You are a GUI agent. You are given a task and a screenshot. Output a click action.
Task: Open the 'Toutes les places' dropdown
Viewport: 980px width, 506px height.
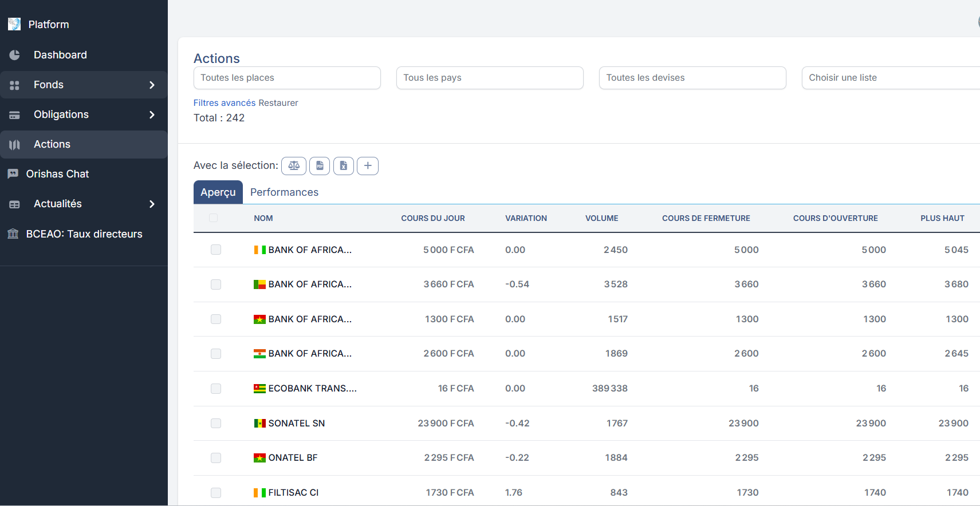[287, 78]
